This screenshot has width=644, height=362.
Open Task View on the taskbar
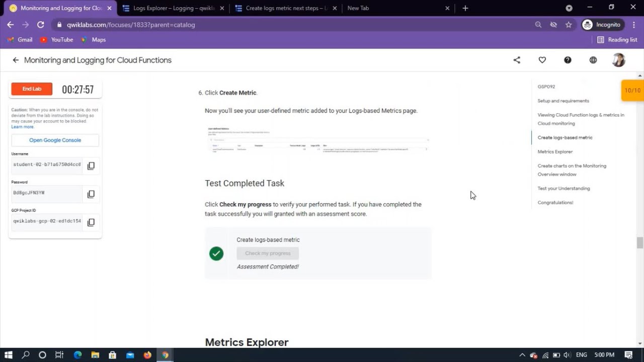(x=59, y=355)
